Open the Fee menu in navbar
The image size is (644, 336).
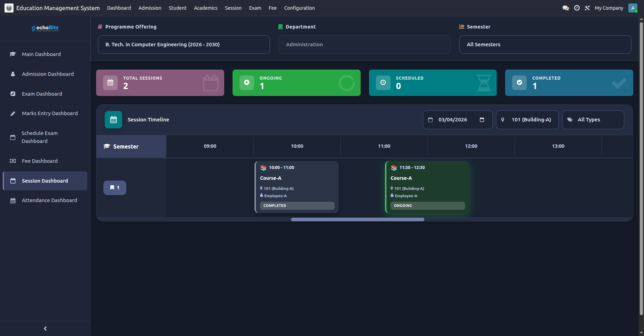coord(273,8)
